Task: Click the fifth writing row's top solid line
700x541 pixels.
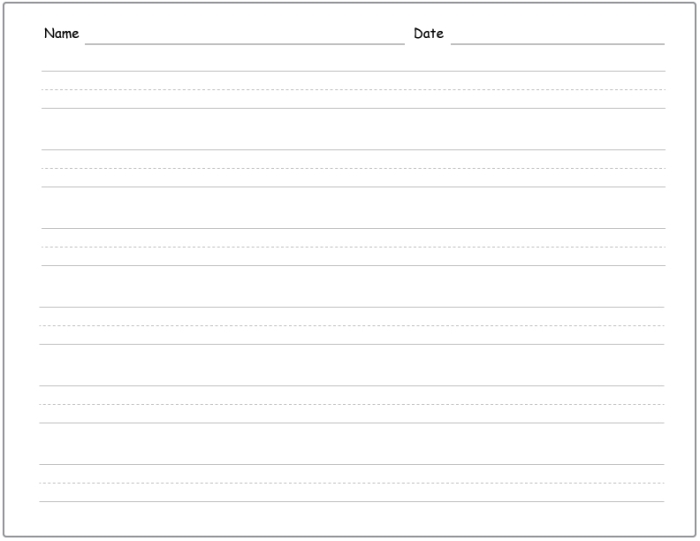Action: tap(352, 386)
